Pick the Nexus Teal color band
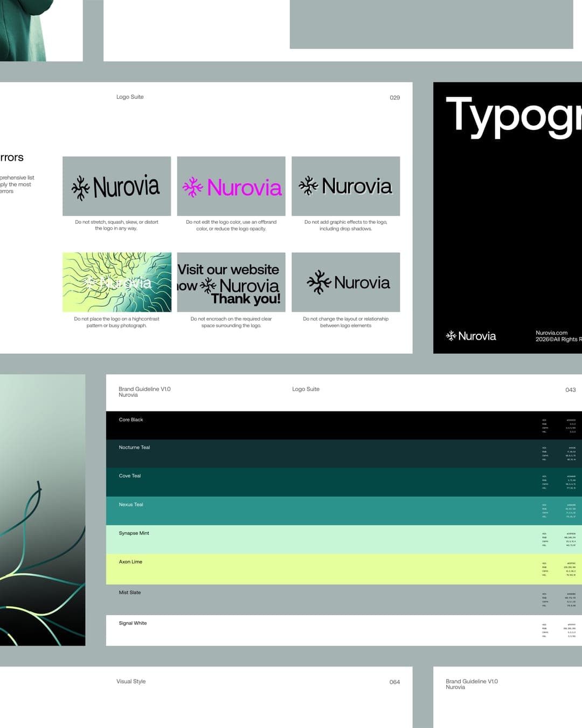The width and height of the screenshot is (582, 728). [344, 511]
